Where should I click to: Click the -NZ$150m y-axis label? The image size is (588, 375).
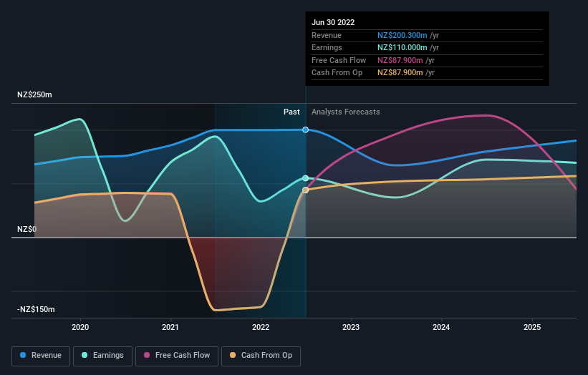(36, 309)
